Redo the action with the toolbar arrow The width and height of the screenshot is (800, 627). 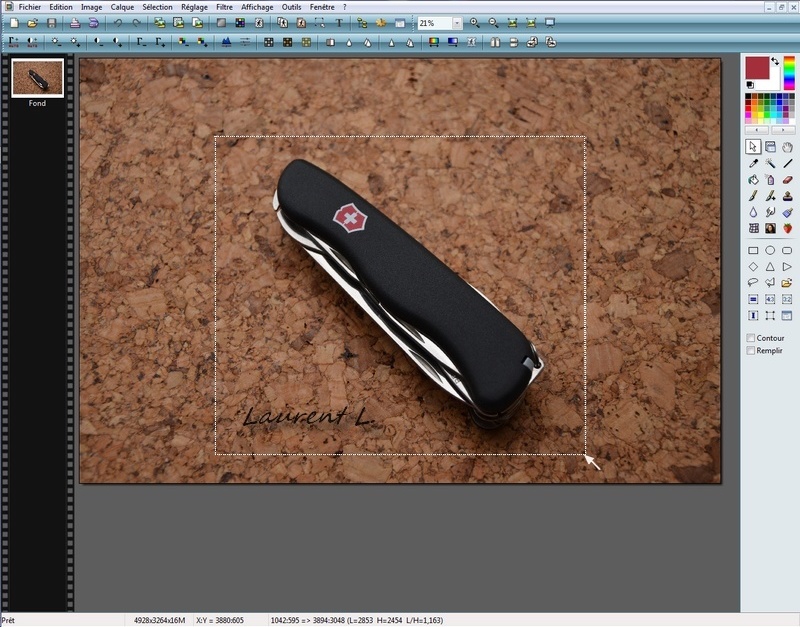click(x=137, y=23)
